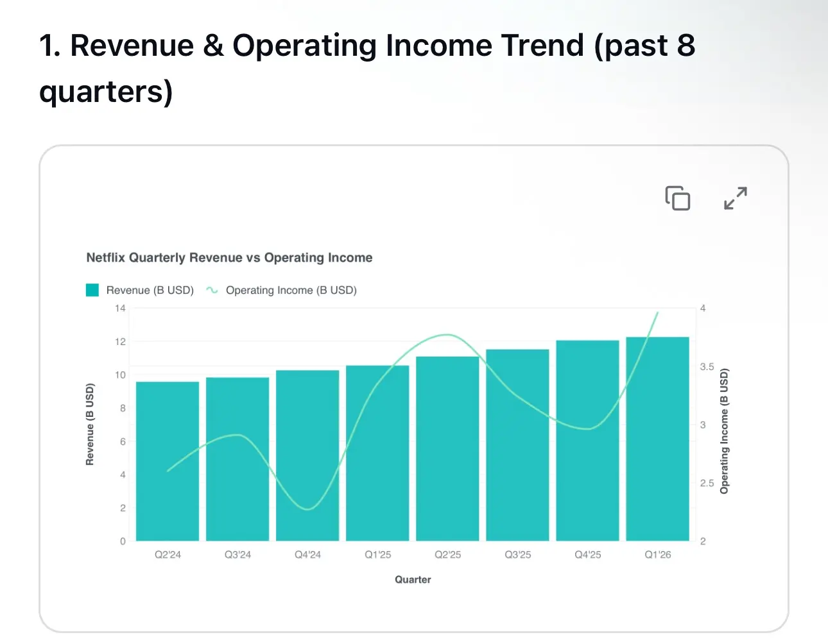Toggle the Revenue (B USD) legend entry
The image size is (828, 644).
tap(140, 290)
